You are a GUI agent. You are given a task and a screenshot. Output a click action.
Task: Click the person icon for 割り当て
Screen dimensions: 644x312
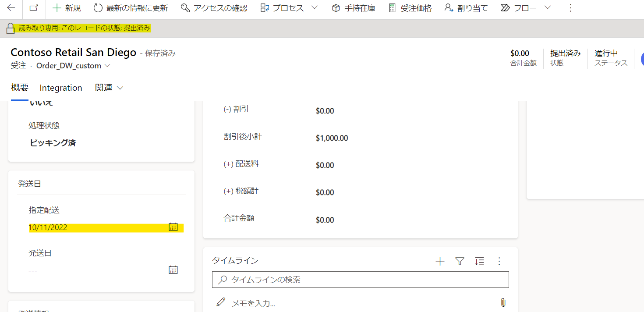coord(449,8)
